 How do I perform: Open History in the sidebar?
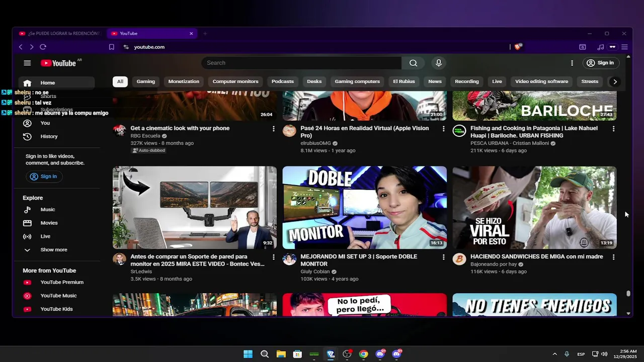tap(56, 136)
